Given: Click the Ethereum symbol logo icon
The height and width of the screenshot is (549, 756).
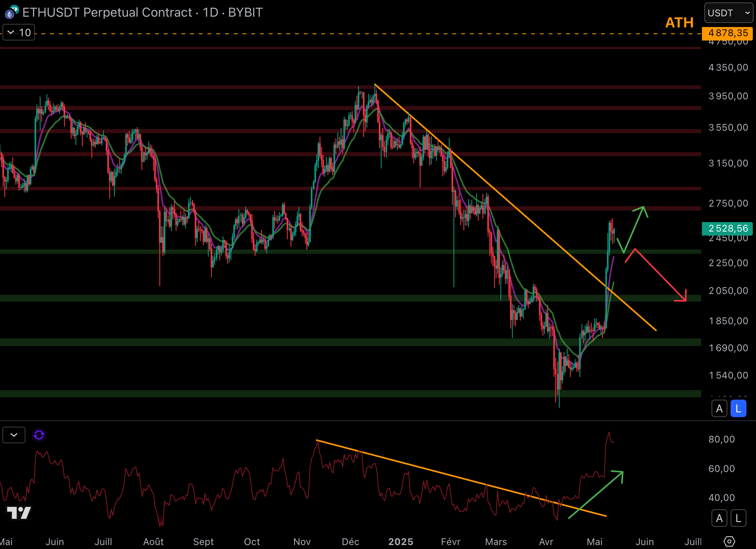Looking at the screenshot, I should (x=11, y=13).
